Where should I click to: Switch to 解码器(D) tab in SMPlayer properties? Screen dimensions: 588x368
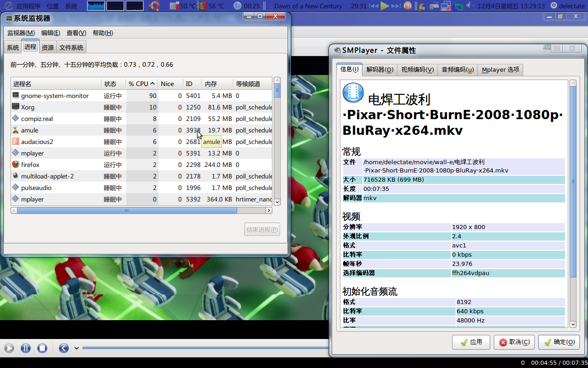pos(380,69)
